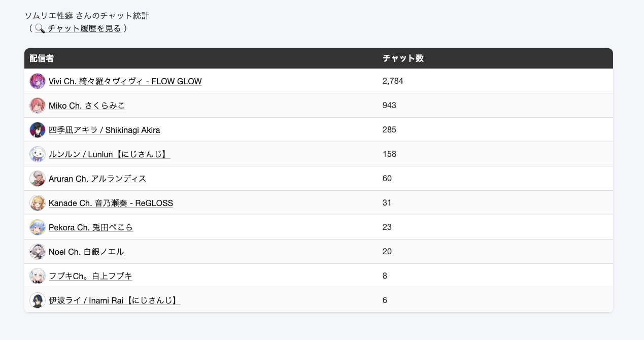The width and height of the screenshot is (644, 340).
Task: Click Vivi Ch. channel avatar icon
Action: click(x=38, y=81)
